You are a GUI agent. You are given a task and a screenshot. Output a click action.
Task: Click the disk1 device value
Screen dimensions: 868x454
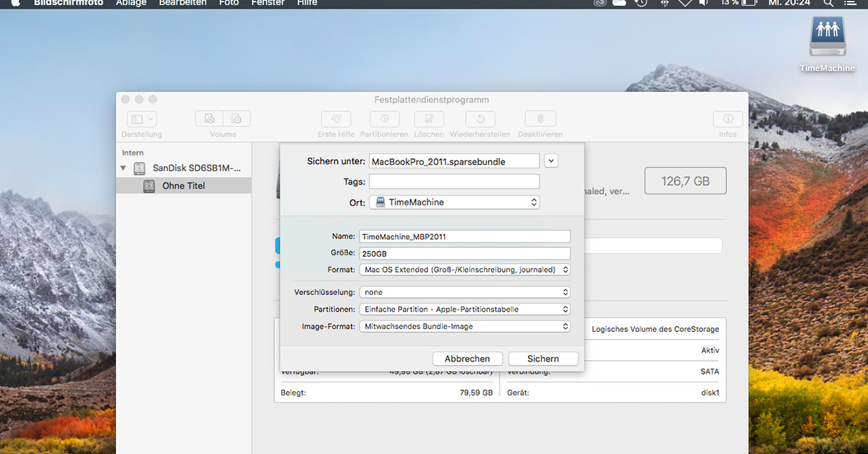(x=709, y=393)
